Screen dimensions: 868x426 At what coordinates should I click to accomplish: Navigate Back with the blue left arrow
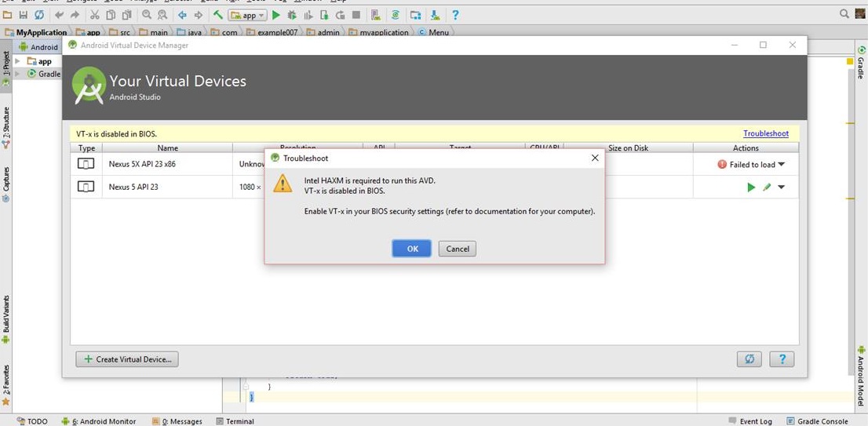[x=182, y=15]
